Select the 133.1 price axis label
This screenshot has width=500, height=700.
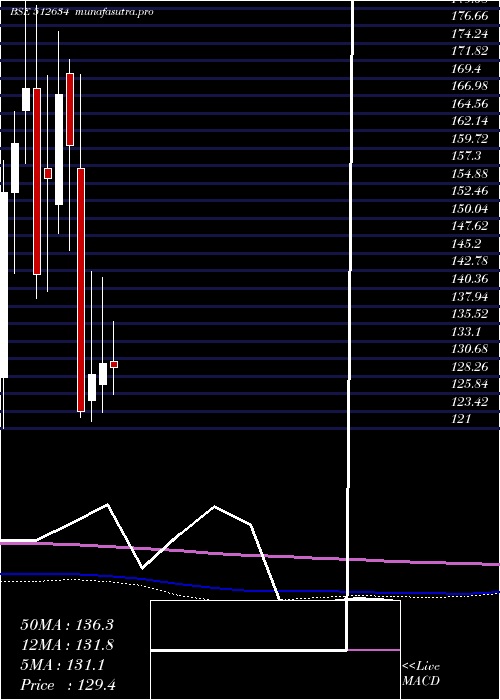467,331
